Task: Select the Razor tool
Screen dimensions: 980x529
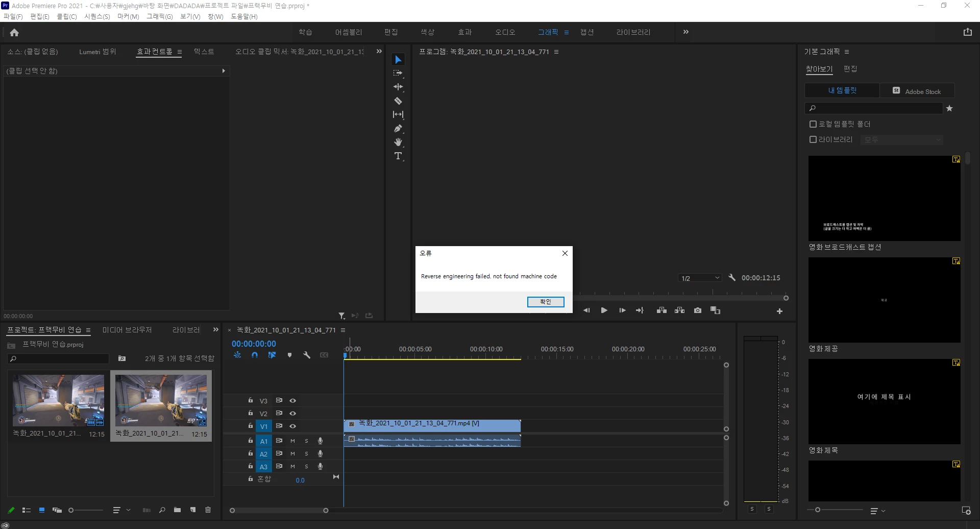Action: point(398,101)
